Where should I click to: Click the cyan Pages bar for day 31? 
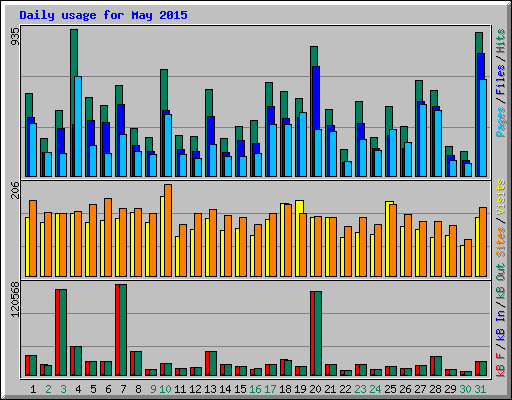coord(483,128)
